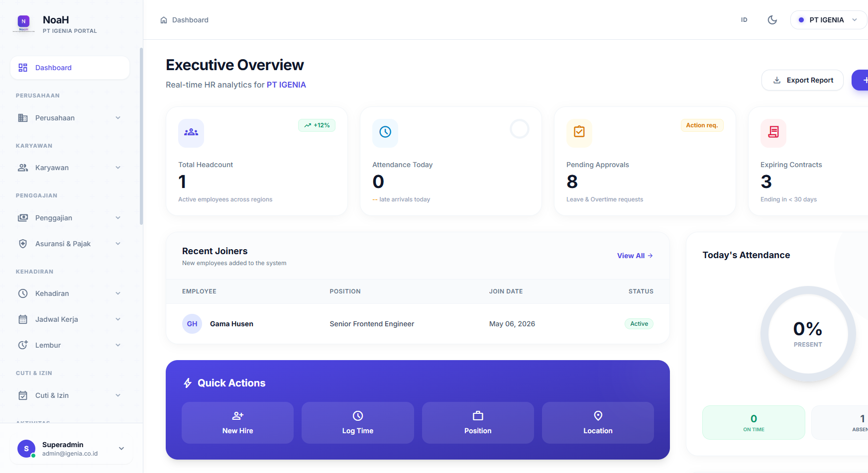Click the ON TIME count tile

pos(754,423)
